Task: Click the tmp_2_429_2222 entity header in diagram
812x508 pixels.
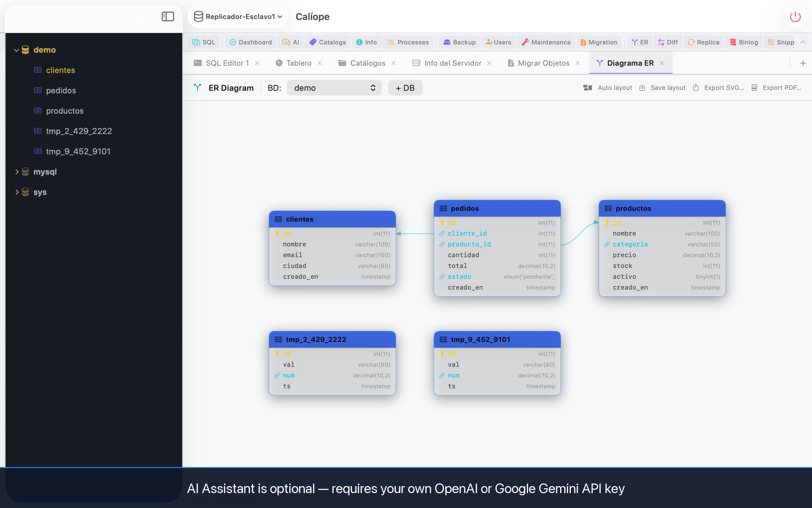Action: click(332, 339)
